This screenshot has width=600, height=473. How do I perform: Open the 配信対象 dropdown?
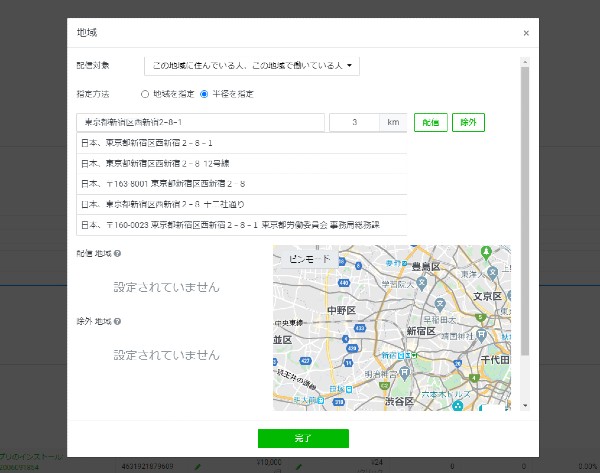(x=251, y=66)
